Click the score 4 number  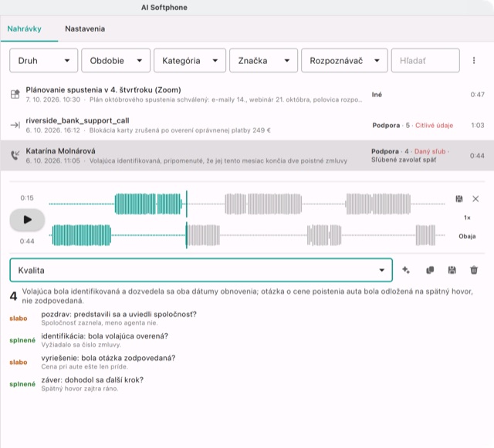(13, 296)
